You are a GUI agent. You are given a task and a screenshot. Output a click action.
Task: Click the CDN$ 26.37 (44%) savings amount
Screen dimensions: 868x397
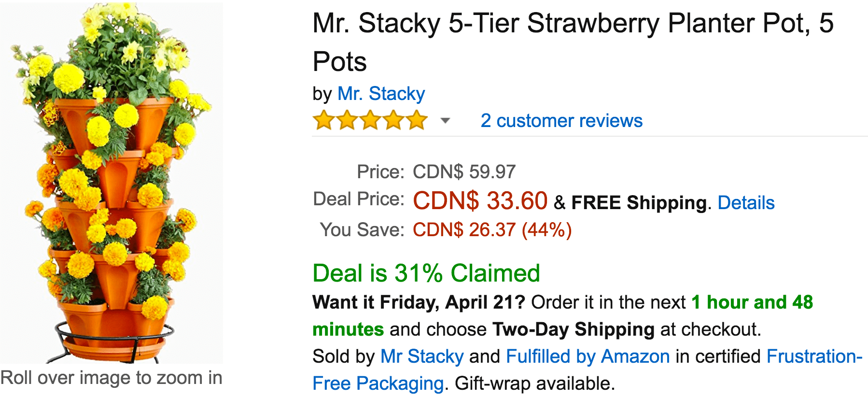click(x=492, y=230)
